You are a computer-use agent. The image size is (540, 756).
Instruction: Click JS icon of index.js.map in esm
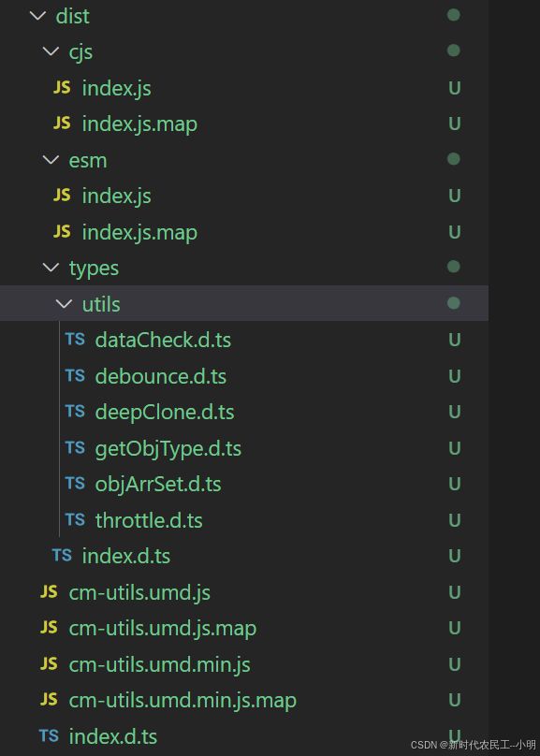tap(62, 232)
